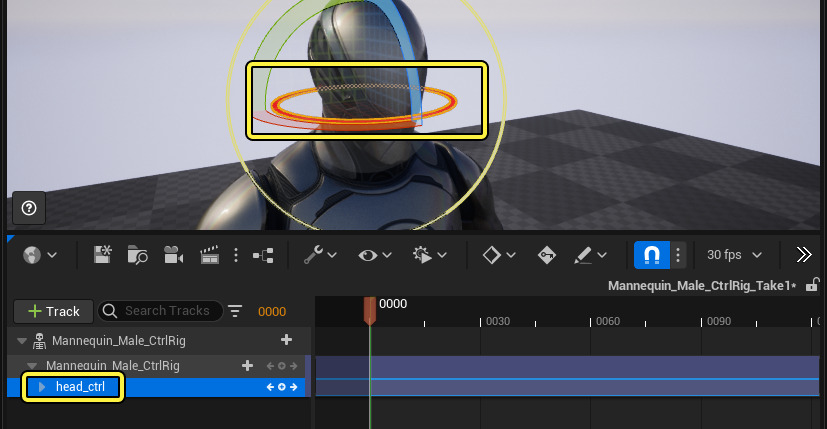Image resolution: width=827 pixels, height=429 pixels.
Task: Click the Search Tracks field
Action: [x=160, y=311]
